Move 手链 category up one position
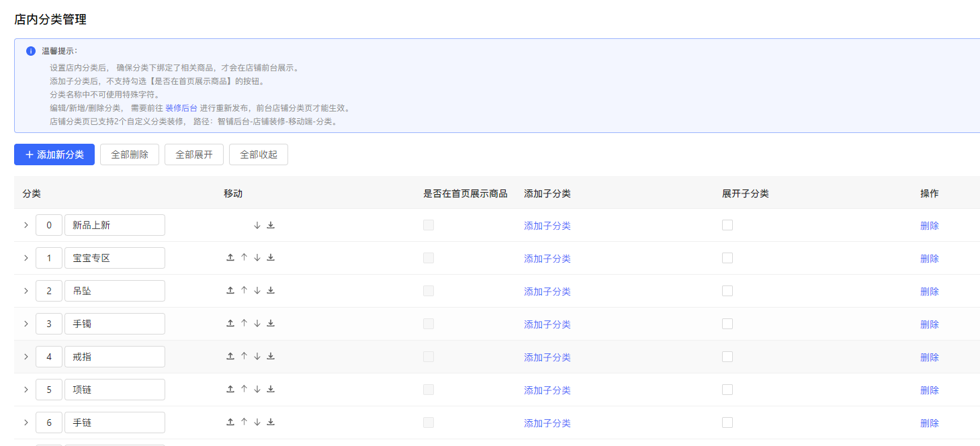Screen dimensions: 980x446 (x=244, y=422)
